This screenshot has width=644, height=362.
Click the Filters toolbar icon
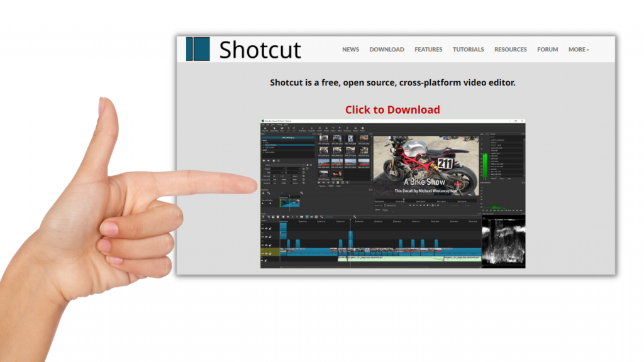point(340,129)
